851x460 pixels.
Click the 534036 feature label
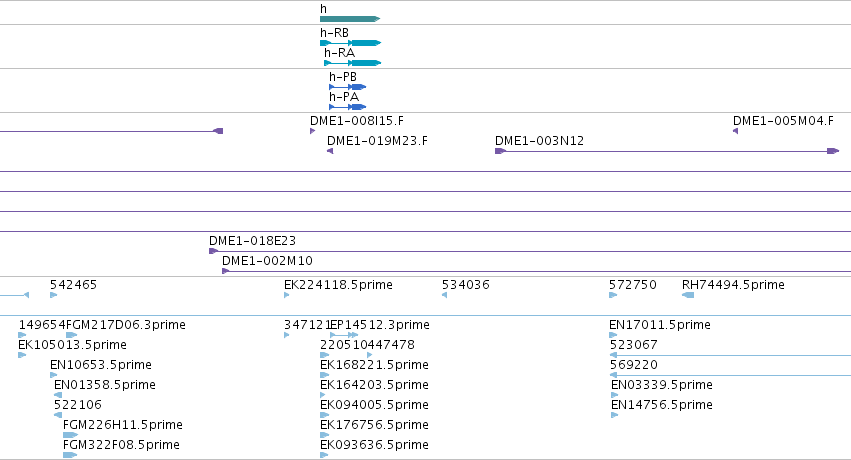click(x=466, y=285)
